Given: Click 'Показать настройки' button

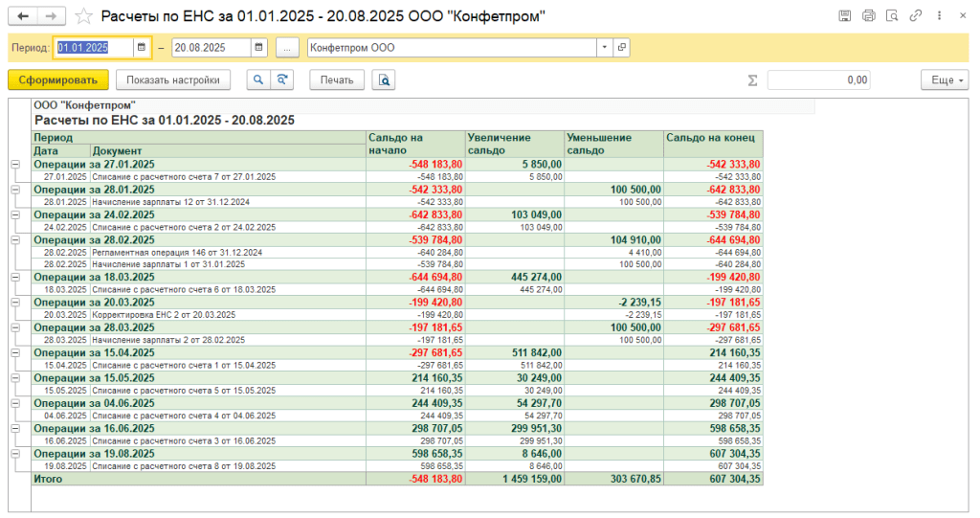Looking at the screenshot, I should (173, 80).
